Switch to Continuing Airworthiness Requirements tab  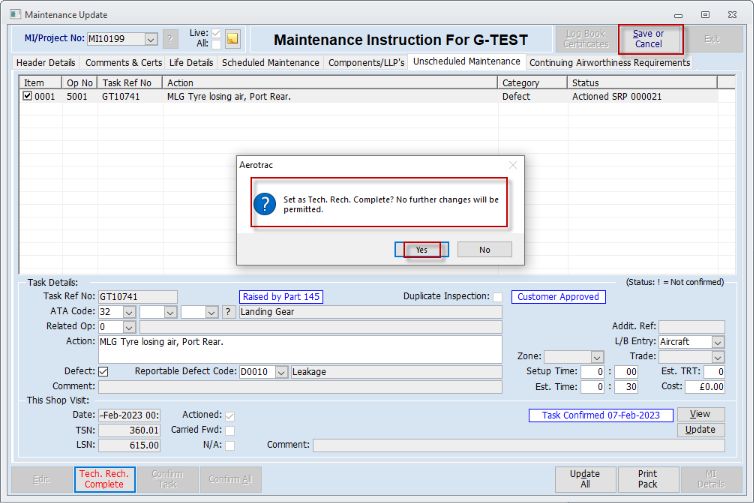tap(609, 63)
